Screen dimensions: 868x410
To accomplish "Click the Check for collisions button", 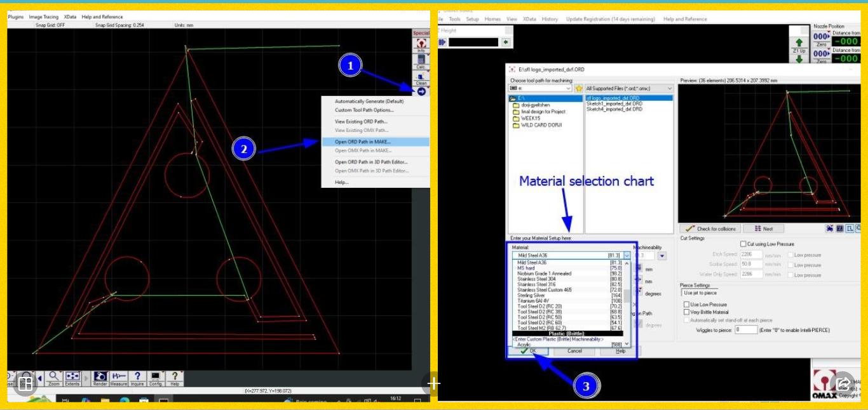I will click(x=711, y=228).
